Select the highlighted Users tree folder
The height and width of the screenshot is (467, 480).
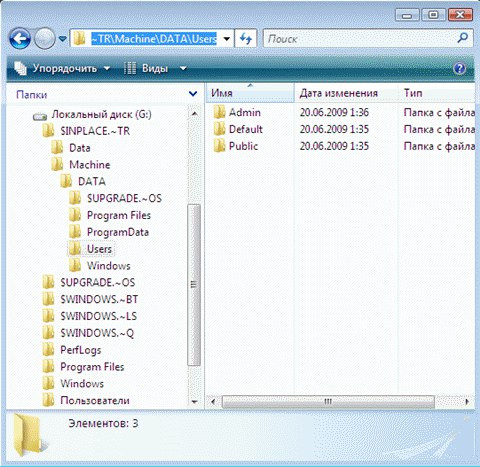(99, 249)
